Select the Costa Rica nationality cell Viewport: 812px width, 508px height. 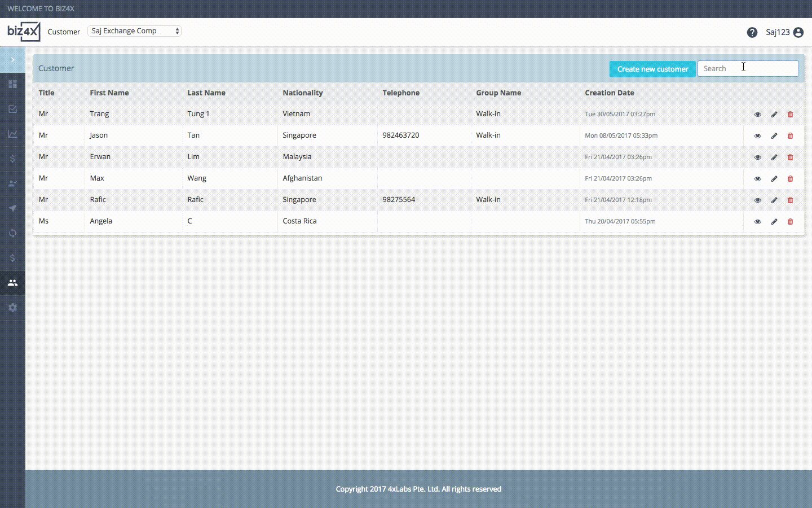click(x=299, y=221)
